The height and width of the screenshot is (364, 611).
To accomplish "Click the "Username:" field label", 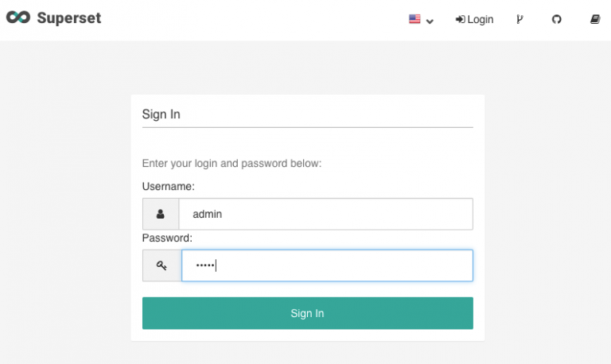I will [x=169, y=186].
